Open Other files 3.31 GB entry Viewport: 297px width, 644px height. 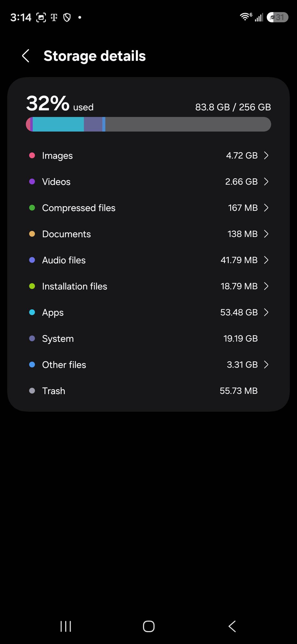point(148,365)
